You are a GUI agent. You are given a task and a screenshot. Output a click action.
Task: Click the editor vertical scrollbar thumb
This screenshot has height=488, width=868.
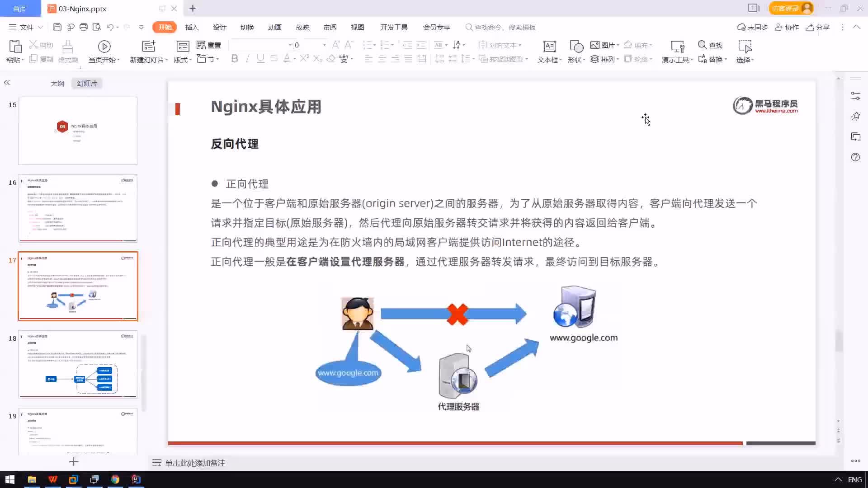pos(839,341)
